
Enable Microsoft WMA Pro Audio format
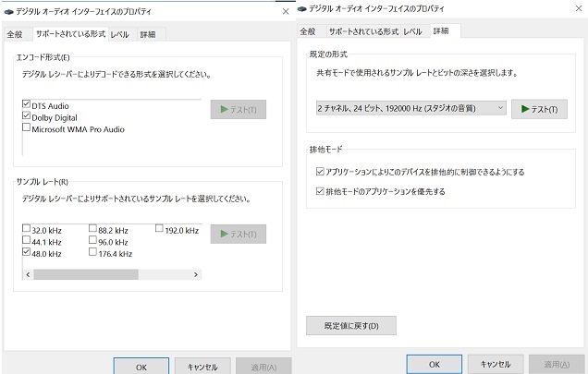tap(26, 129)
